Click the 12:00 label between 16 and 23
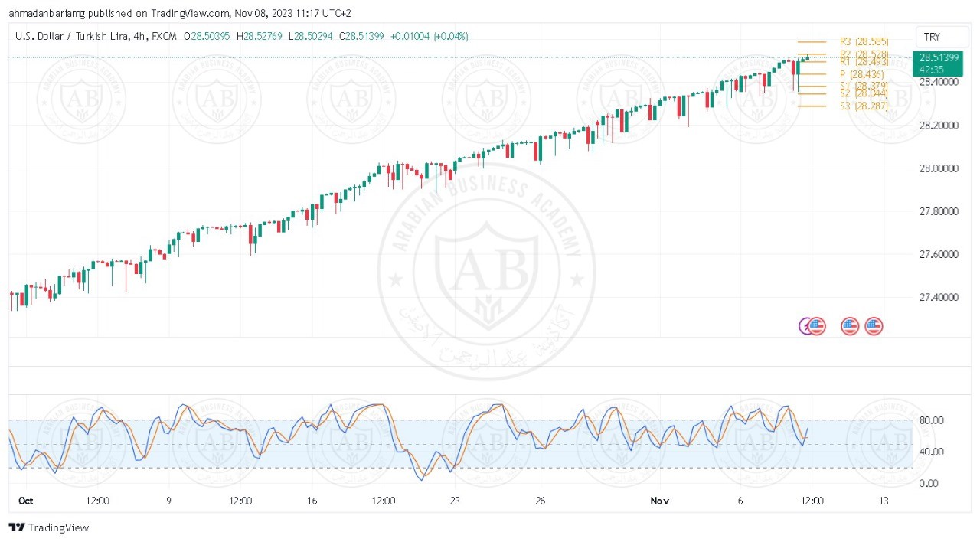980x542 pixels. click(383, 501)
